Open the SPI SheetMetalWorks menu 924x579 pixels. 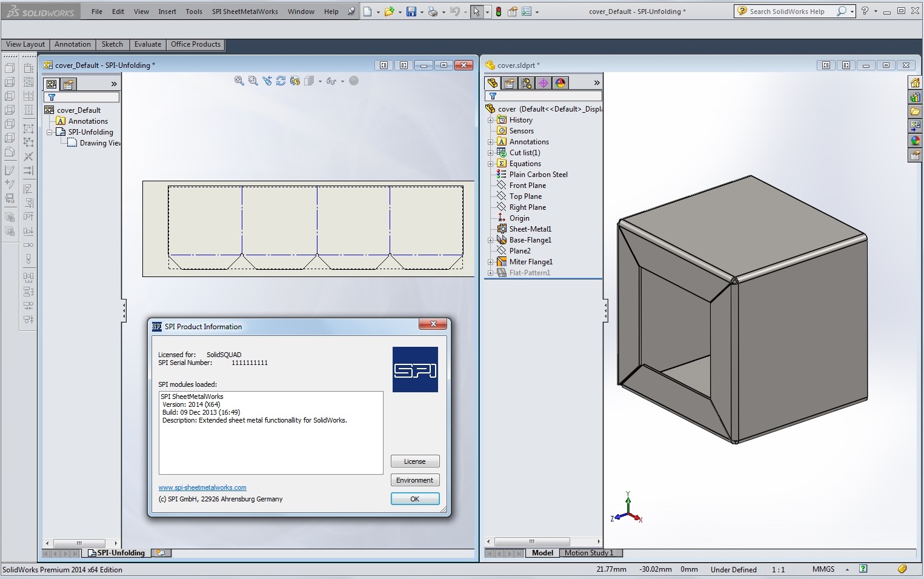click(245, 12)
